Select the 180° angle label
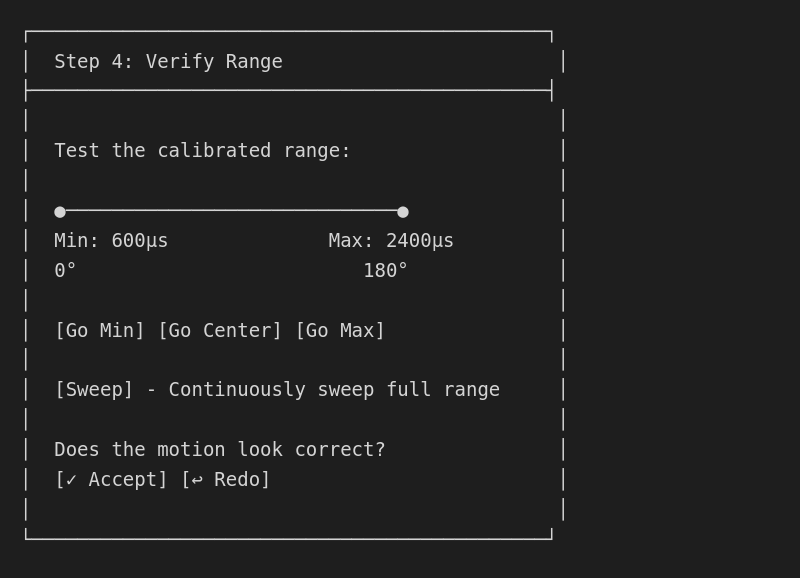800x578 pixels. point(386,269)
